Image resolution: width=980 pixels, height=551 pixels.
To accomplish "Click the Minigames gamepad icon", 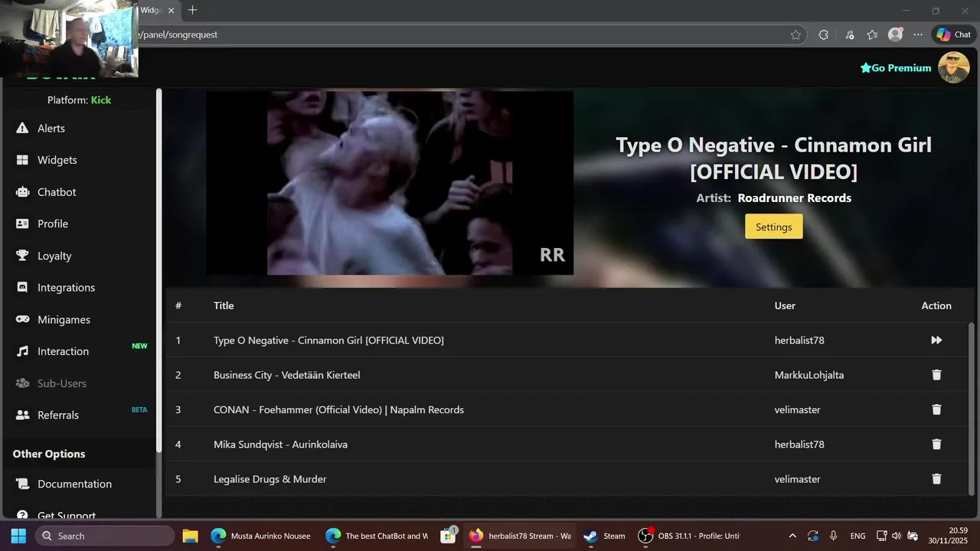I will (22, 320).
